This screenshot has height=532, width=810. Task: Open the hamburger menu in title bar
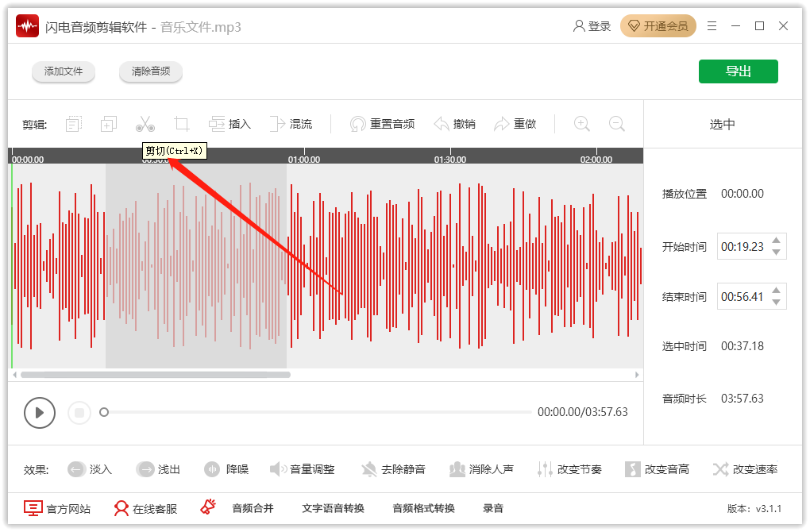712,26
